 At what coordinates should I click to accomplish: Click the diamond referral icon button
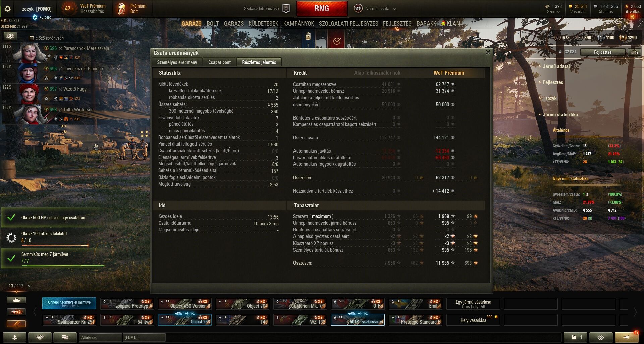tap(601, 337)
